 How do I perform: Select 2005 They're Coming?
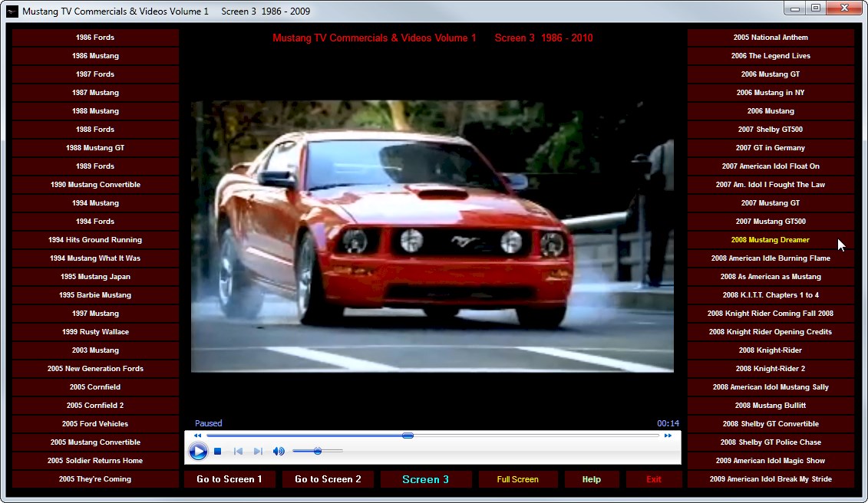[95, 479]
